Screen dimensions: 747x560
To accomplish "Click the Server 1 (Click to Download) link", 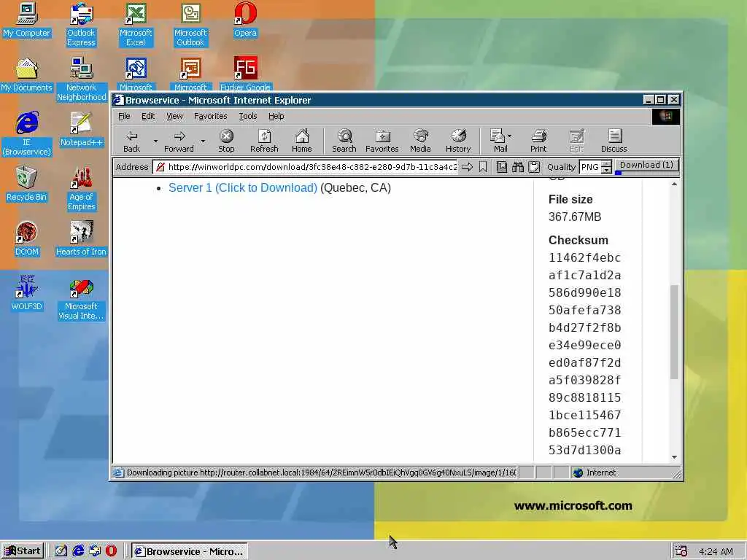I will (243, 187).
